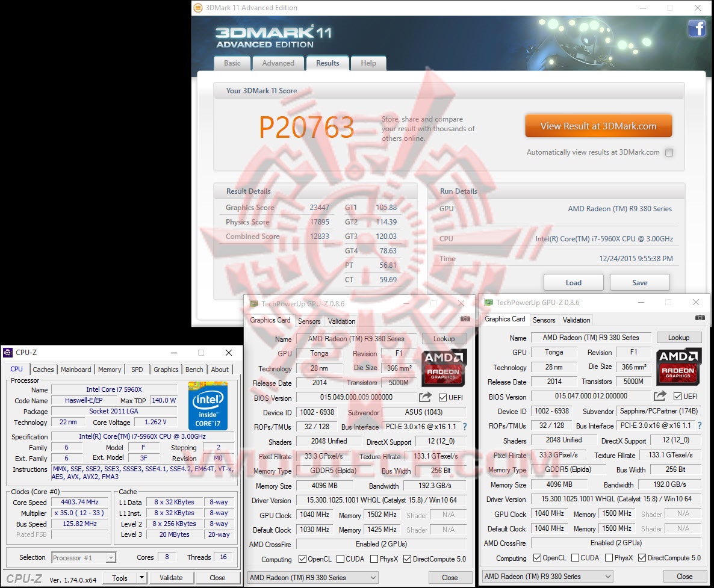
Task: Open Validation tab in right GPU-Z
Action: [x=577, y=320]
